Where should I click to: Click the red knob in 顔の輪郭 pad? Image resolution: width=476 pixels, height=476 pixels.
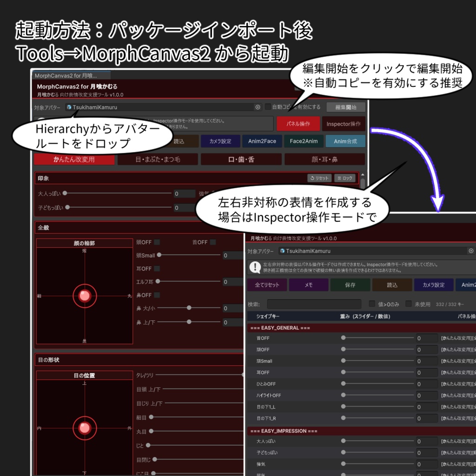tap(85, 296)
